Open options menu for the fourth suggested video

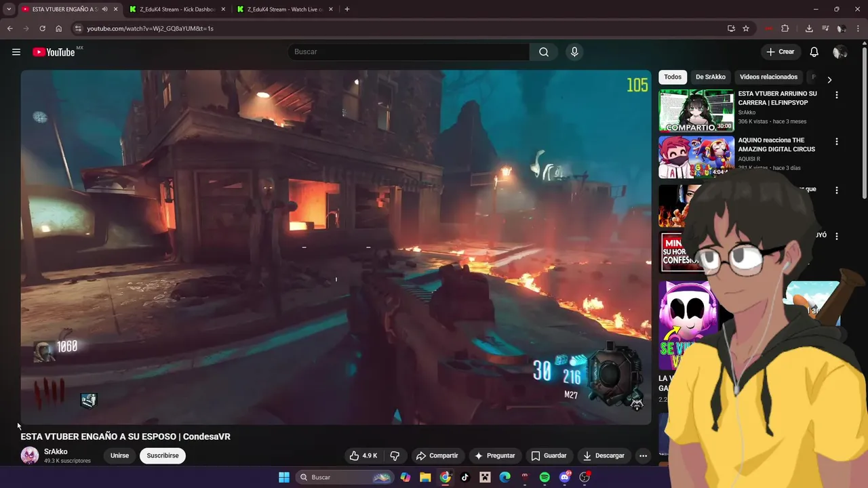point(836,237)
